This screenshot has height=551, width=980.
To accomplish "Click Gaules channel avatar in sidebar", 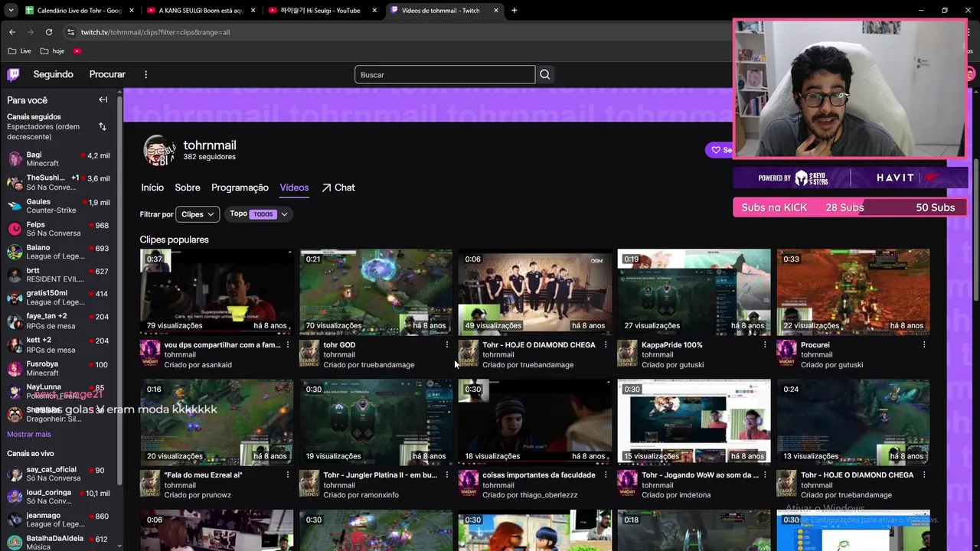I will 15,206.
